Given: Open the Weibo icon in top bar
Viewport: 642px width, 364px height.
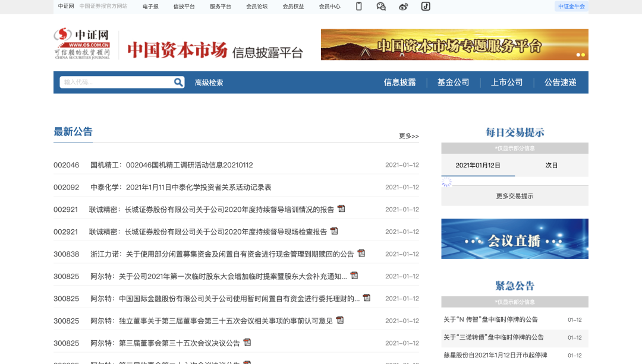Looking at the screenshot, I should [x=403, y=7].
